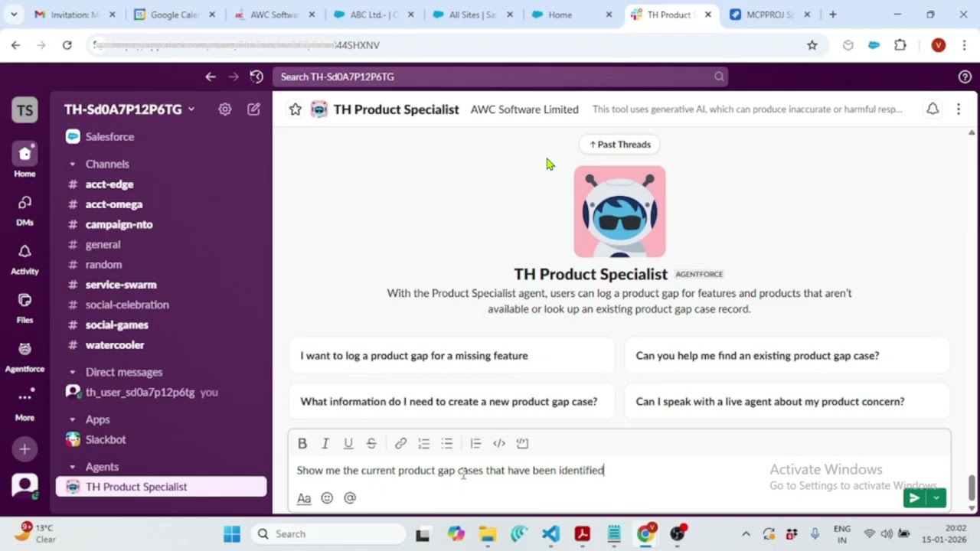Apply italic formatting
Screen dimensions: 980x551
(325, 443)
